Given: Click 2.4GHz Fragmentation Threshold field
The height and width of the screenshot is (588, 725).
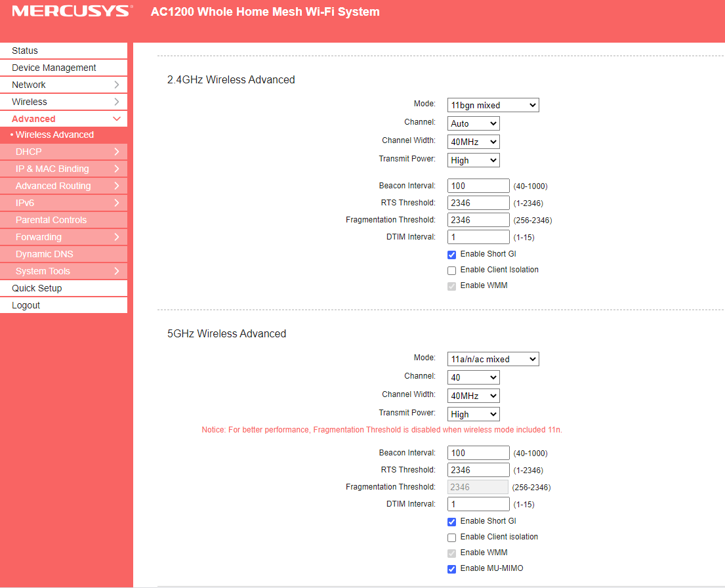Looking at the screenshot, I should [x=478, y=220].
